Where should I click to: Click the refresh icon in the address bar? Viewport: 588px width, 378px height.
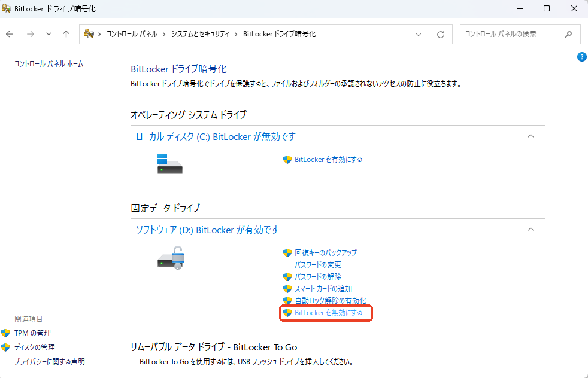441,34
